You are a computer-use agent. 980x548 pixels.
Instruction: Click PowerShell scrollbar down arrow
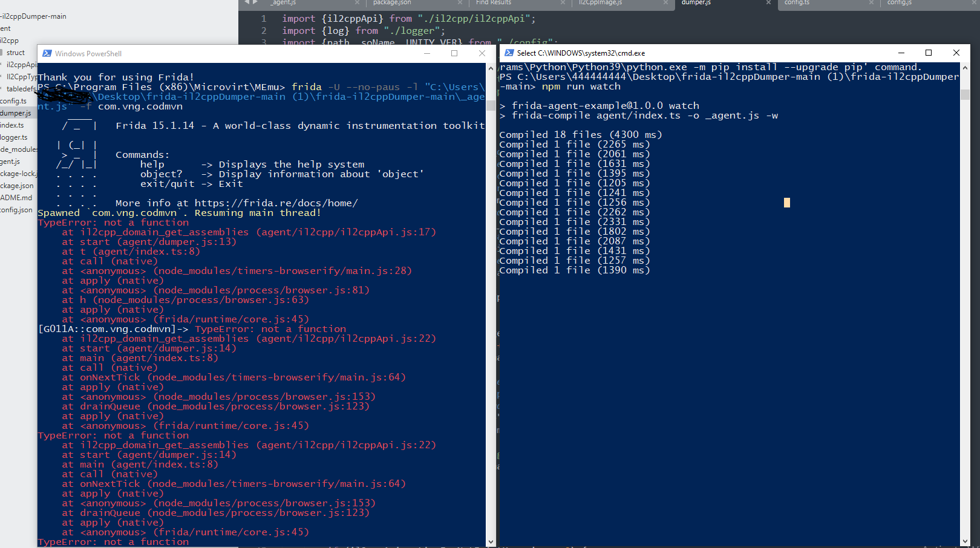[x=491, y=542]
